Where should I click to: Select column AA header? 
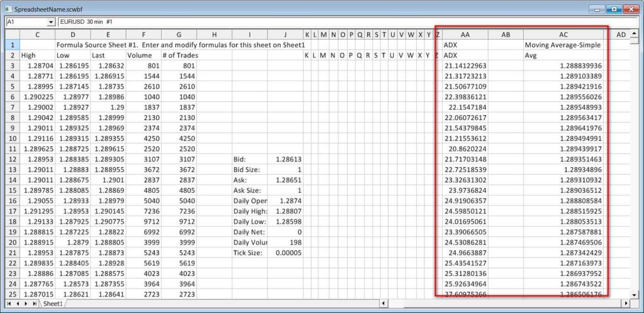click(465, 35)
